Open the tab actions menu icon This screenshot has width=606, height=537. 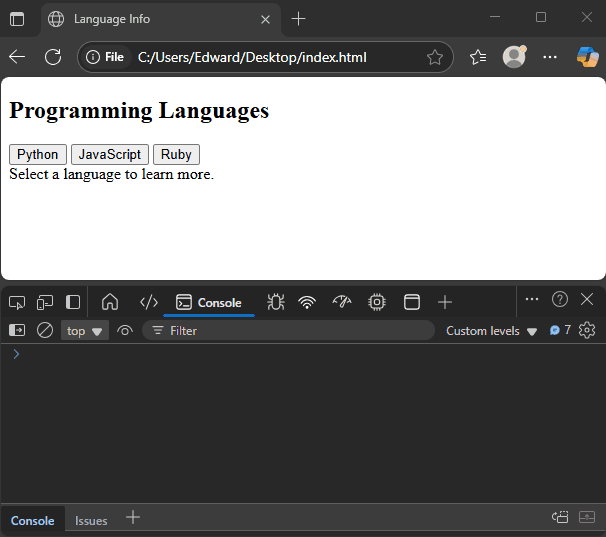click(x=17, y=19)
